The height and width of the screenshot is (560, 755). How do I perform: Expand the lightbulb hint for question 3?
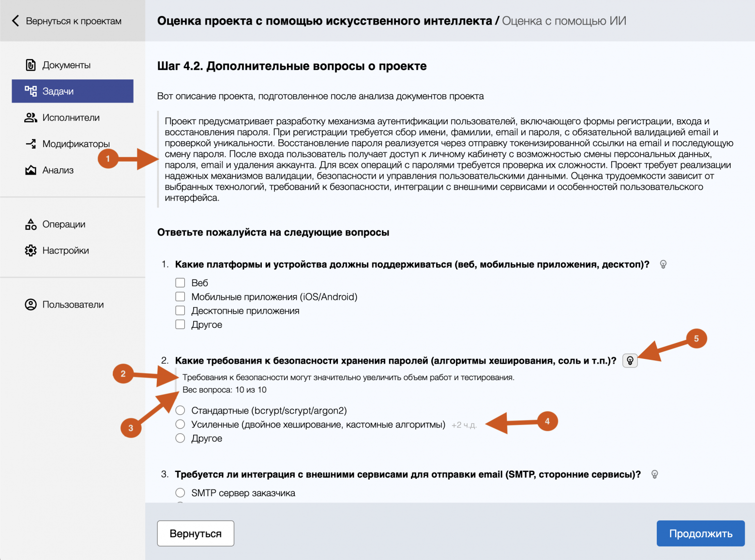[x=654, y=474]
